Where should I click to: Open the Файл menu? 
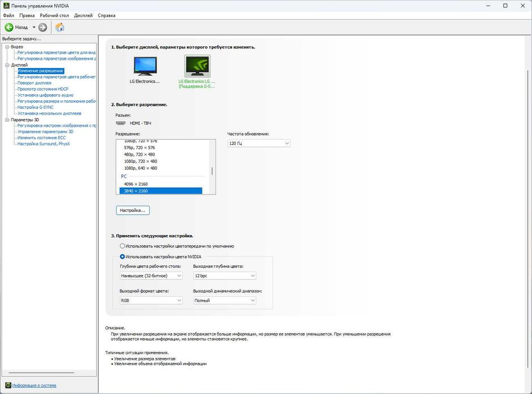point(8,16)
